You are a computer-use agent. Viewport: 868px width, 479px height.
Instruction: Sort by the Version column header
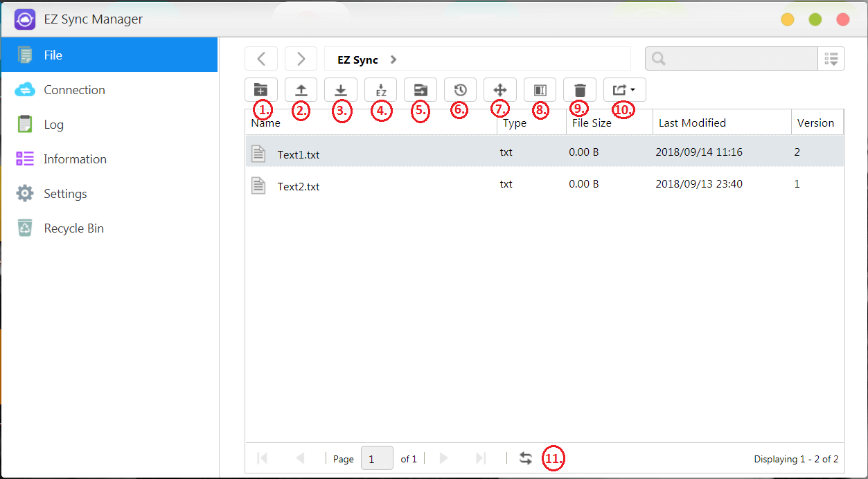pos(817,123)
